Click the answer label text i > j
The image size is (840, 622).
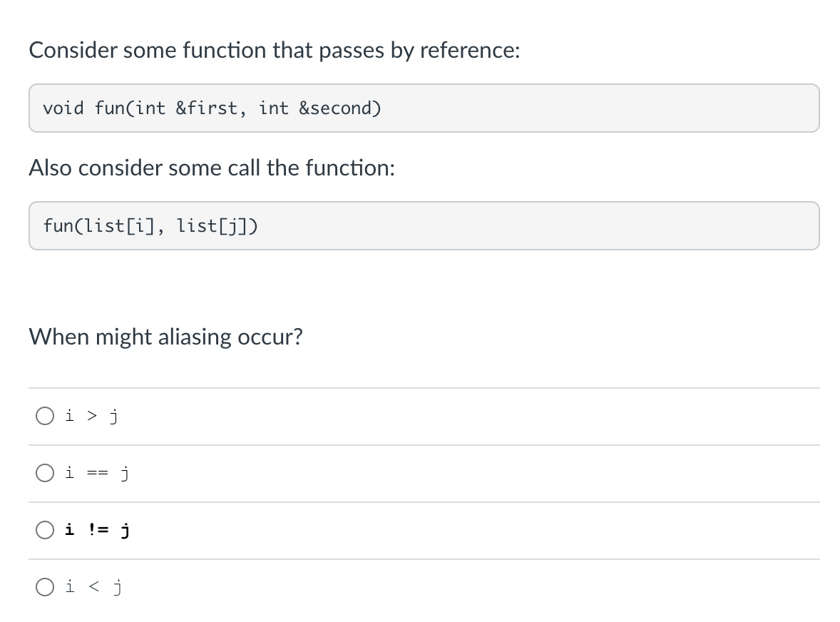point(91,415)
